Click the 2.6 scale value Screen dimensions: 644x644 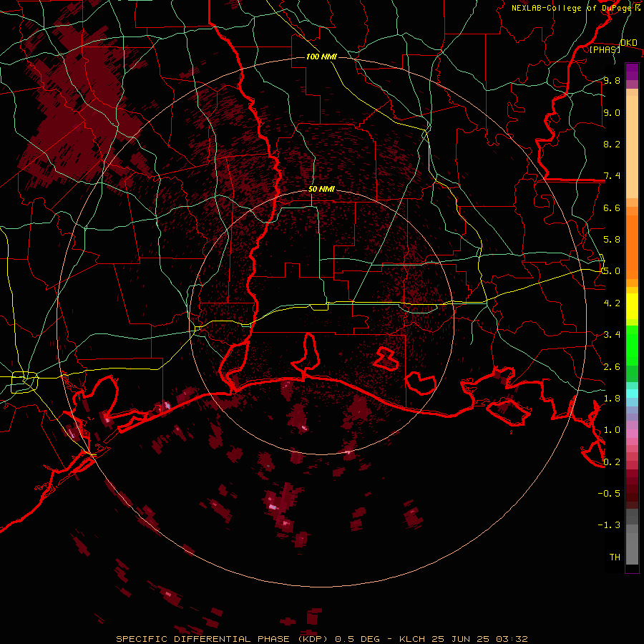(612, 367)
